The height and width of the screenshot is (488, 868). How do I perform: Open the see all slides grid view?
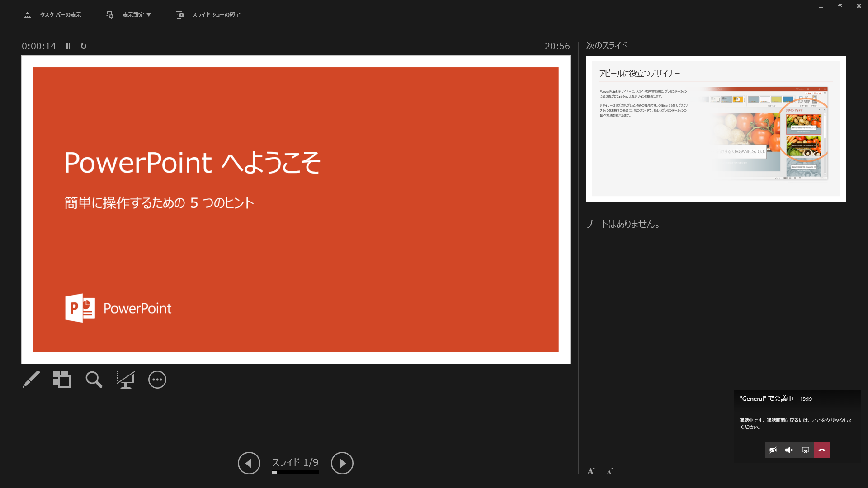pos(62,380)
